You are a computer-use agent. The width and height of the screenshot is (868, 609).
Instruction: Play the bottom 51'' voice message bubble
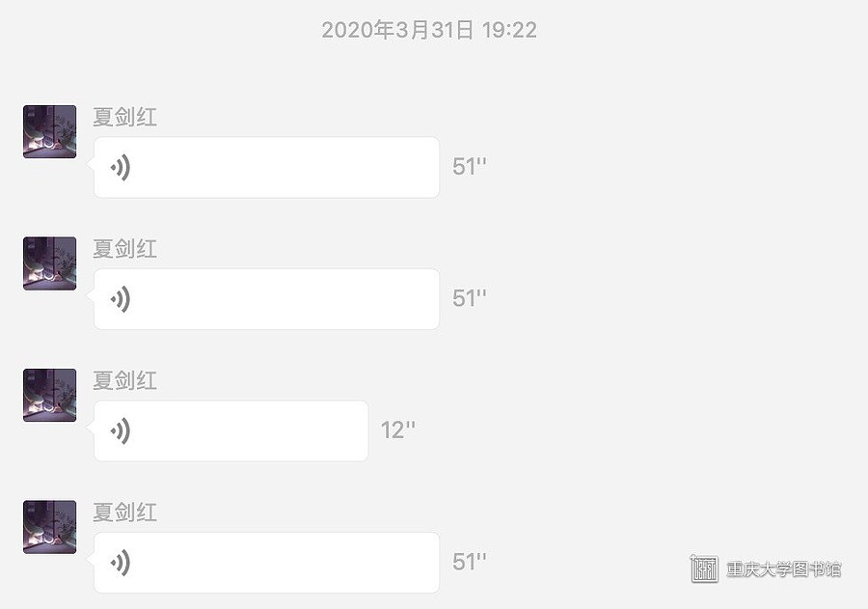(x=266, y=563)
